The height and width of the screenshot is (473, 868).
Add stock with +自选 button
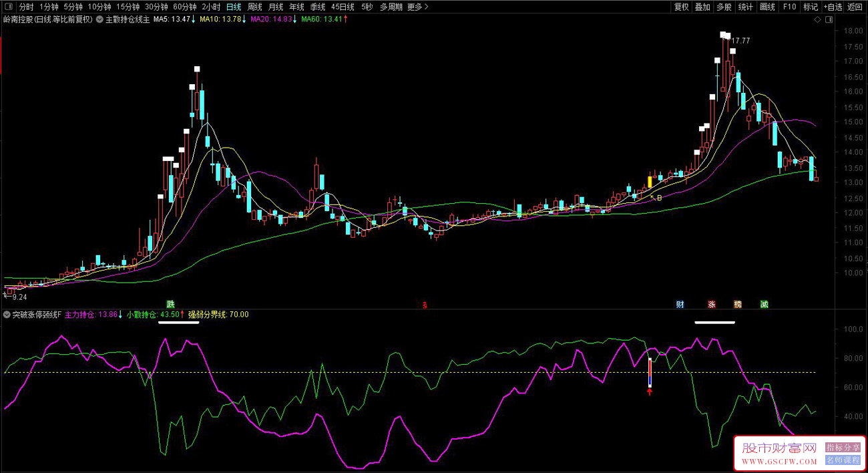833,7
